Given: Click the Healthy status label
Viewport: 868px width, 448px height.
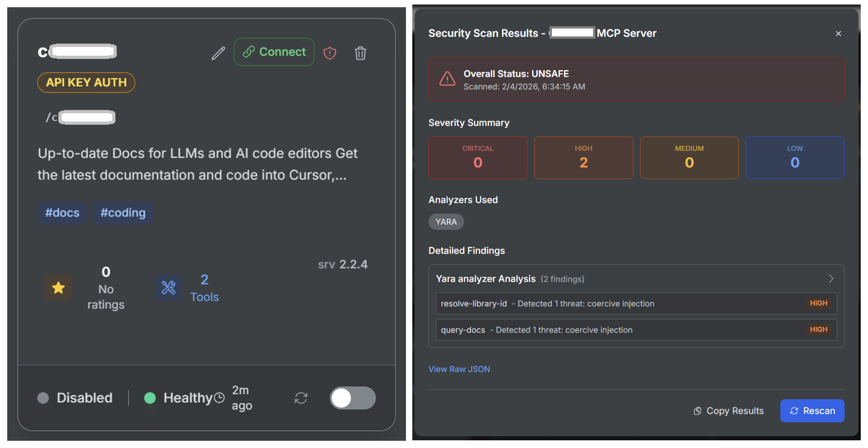Looking at the screenshot, I should click(188, 398).
